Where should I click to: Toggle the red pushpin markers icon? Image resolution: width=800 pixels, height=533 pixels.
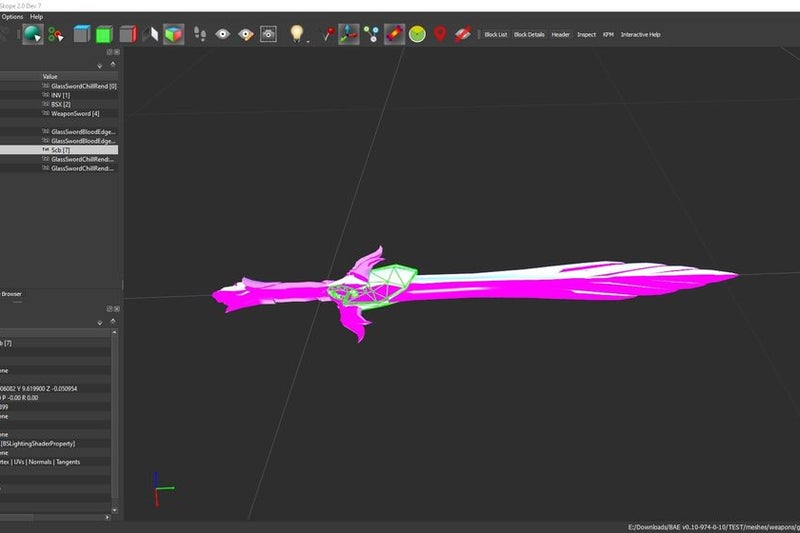tap(329, 34)
